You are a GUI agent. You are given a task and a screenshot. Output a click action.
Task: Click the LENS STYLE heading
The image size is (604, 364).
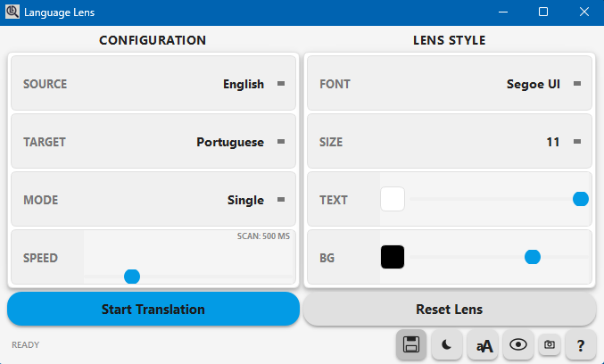coord(449,40)
